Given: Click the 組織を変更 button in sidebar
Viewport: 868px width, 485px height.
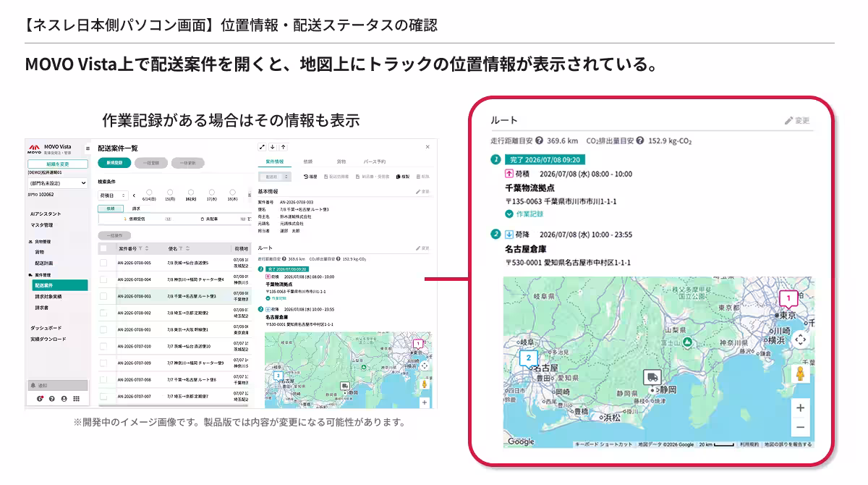Looking at the screenshot, I should point(57,164).
